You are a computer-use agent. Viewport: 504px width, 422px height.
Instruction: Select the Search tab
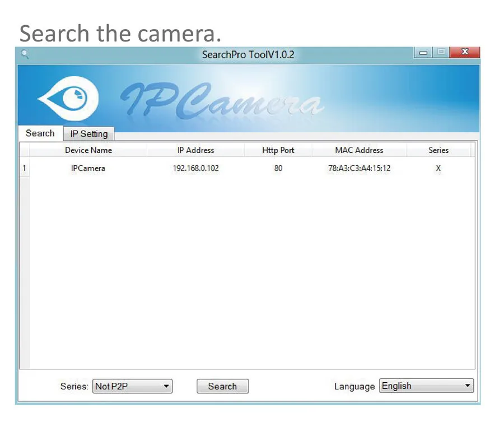tap(40, 133)
